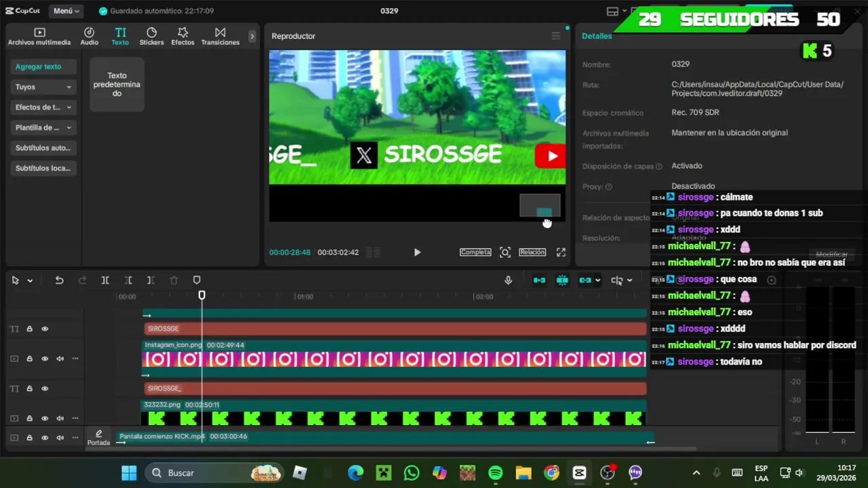Undo the last action
Viewport: 868px width, 488px height.
[x=59, y=280]
